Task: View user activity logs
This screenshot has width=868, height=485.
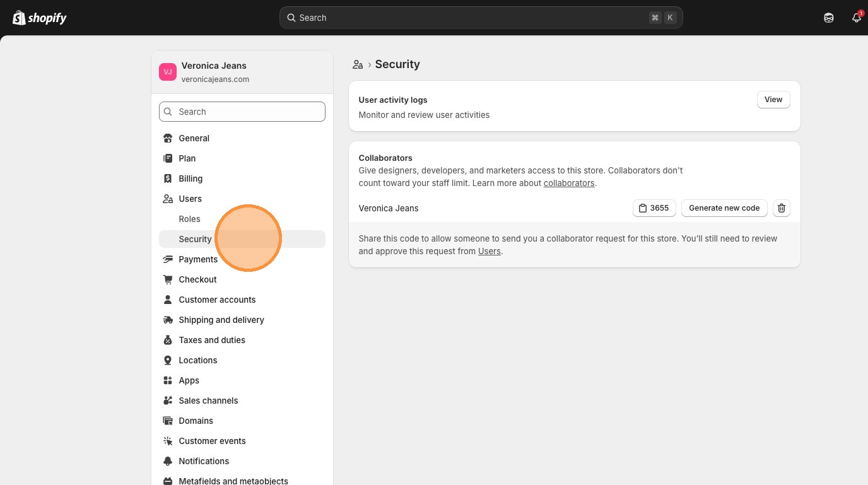Action: (773, 100)
